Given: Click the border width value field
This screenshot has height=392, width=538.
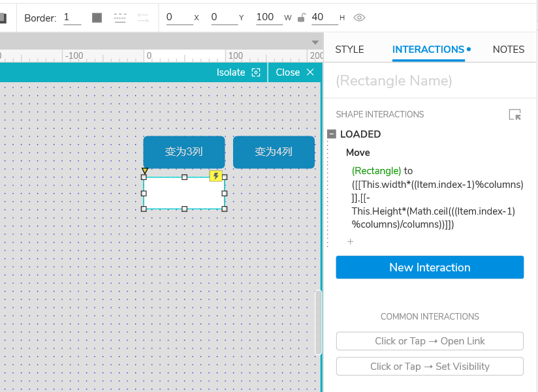Looking at the screenshot, I should coord(72,18).
